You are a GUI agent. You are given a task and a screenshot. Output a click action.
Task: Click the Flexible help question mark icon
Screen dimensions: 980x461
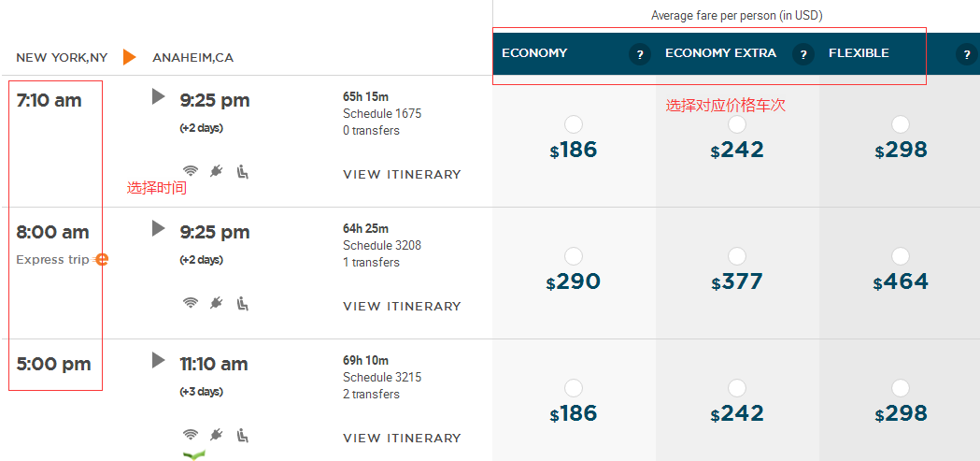pos(966,54)
